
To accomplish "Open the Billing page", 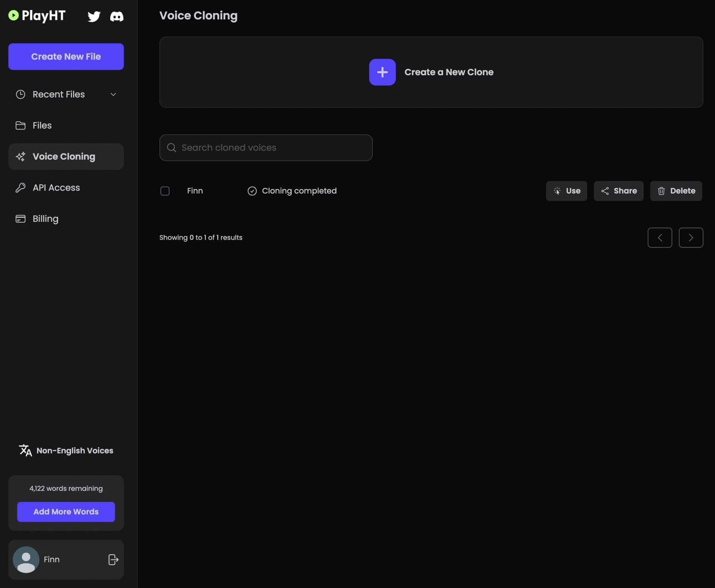I will click(x=45, y=218).
